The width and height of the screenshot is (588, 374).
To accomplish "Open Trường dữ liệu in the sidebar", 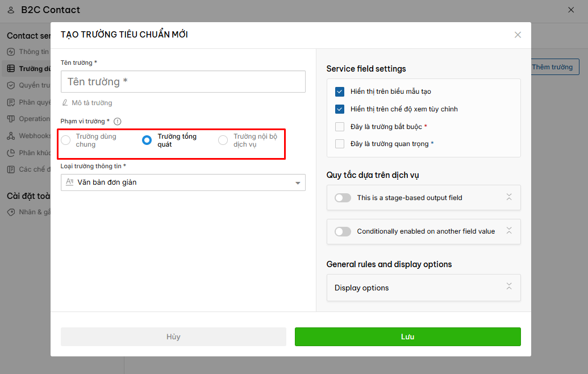I will click(35, 69).
